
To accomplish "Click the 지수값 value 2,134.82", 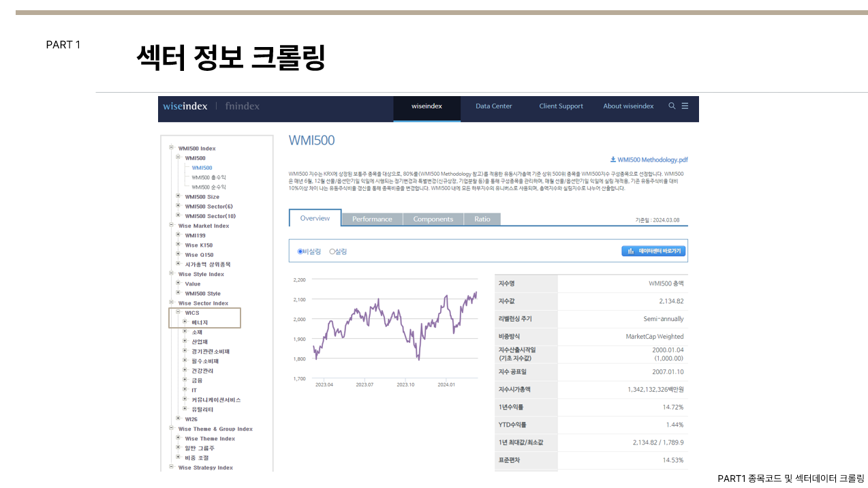I will 671,301.
